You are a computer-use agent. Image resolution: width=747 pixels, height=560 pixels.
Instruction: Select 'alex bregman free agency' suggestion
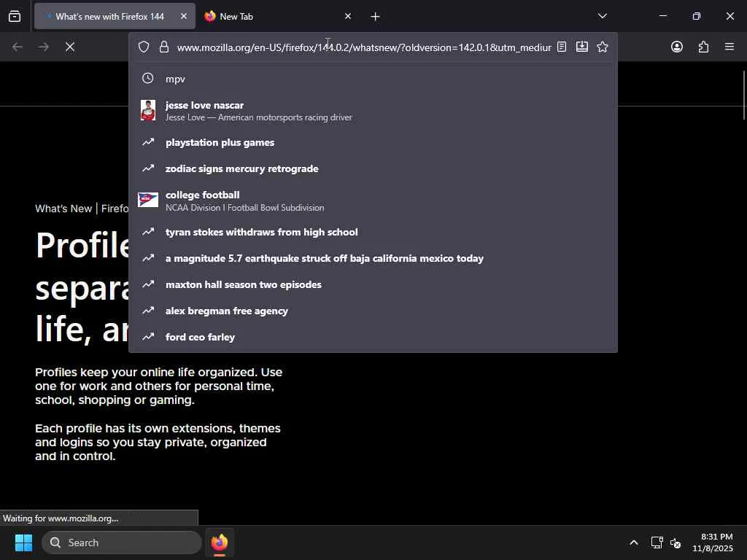point(373,311)
